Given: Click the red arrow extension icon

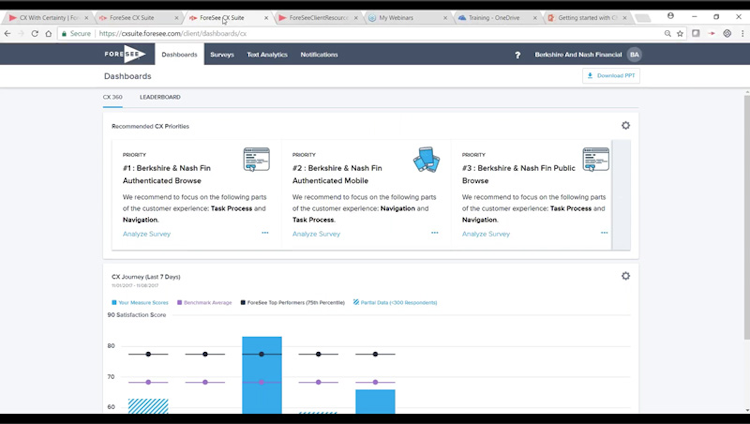Looking at the screenshot, I should tap(712, 33).
